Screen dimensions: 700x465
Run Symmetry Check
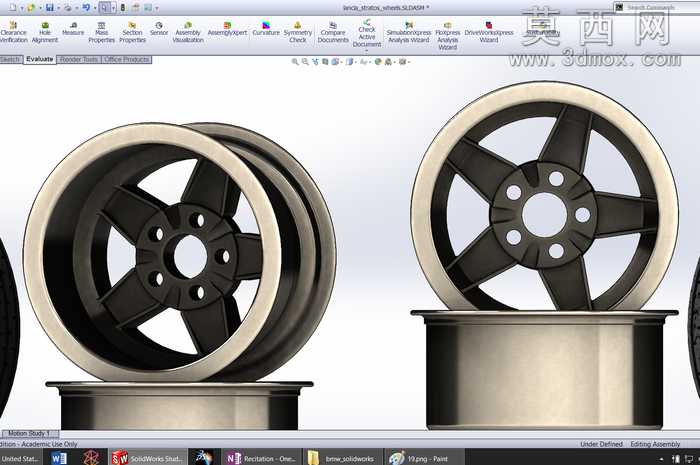point(298,32)
